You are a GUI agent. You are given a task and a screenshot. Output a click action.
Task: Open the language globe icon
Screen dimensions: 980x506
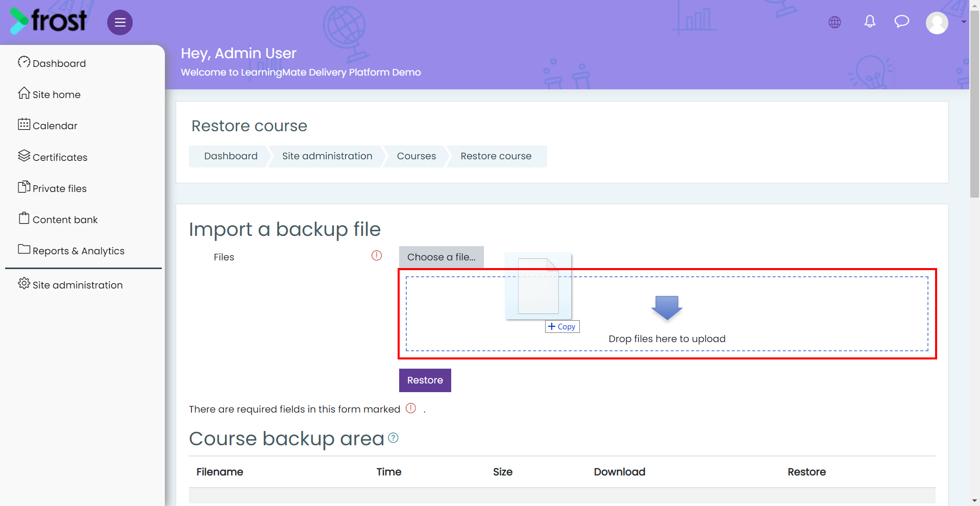(x=835, y=22)
